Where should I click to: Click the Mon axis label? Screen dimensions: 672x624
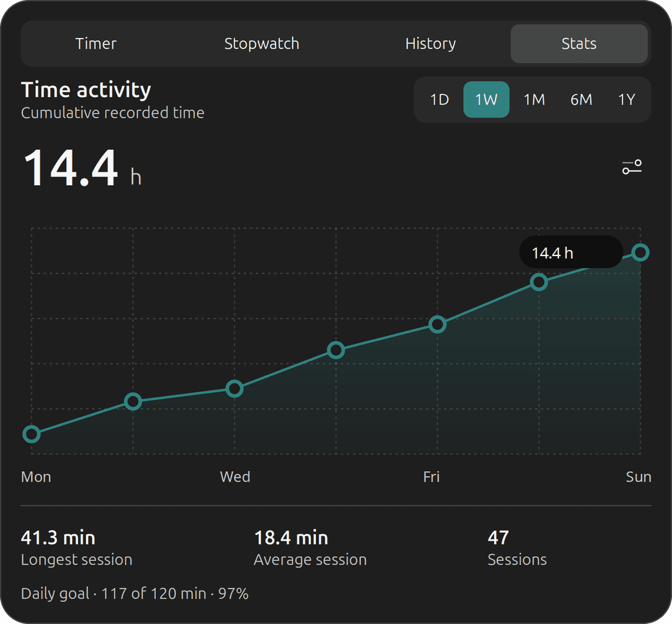(x=36, y=477)
